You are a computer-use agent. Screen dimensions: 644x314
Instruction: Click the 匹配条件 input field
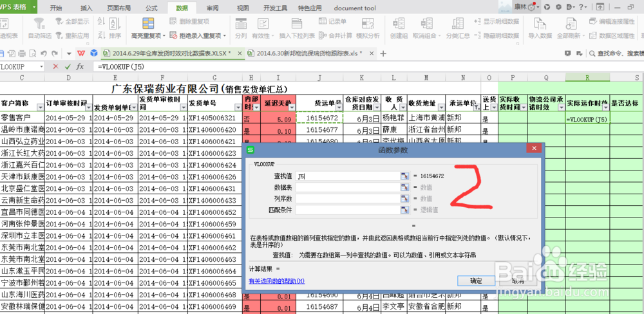pos(348,210)
